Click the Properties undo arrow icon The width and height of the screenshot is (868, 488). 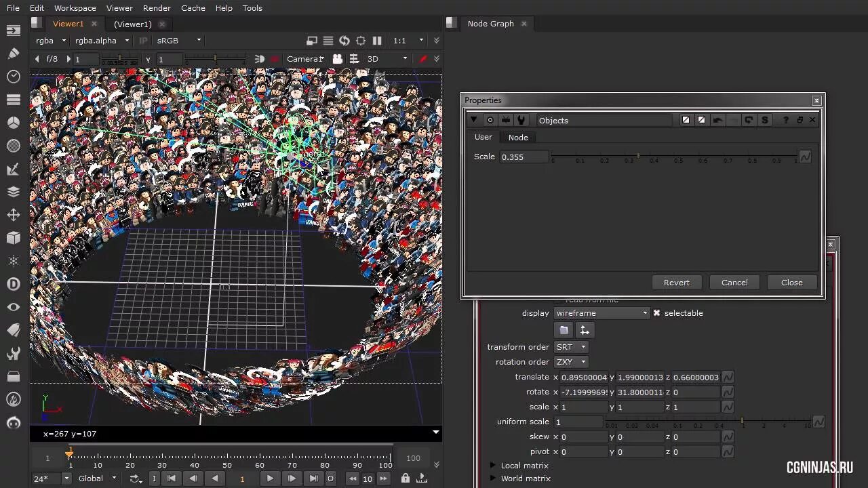tap(717, 120)
